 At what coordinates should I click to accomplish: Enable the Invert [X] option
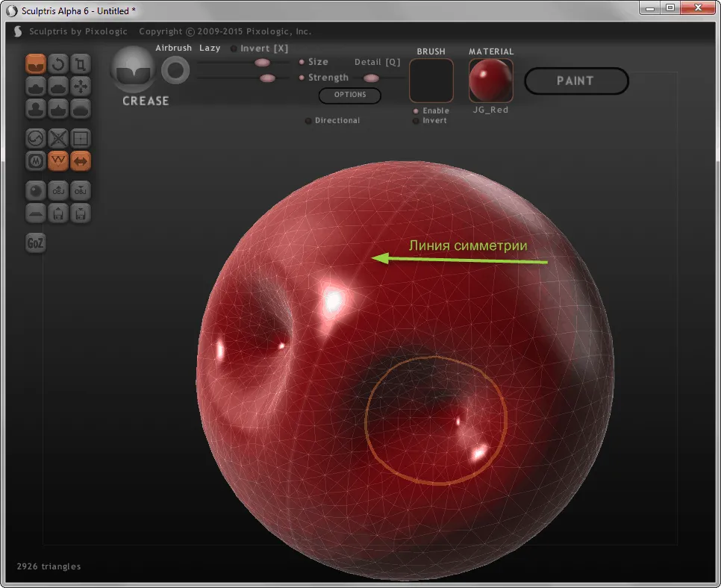[259, 49]
